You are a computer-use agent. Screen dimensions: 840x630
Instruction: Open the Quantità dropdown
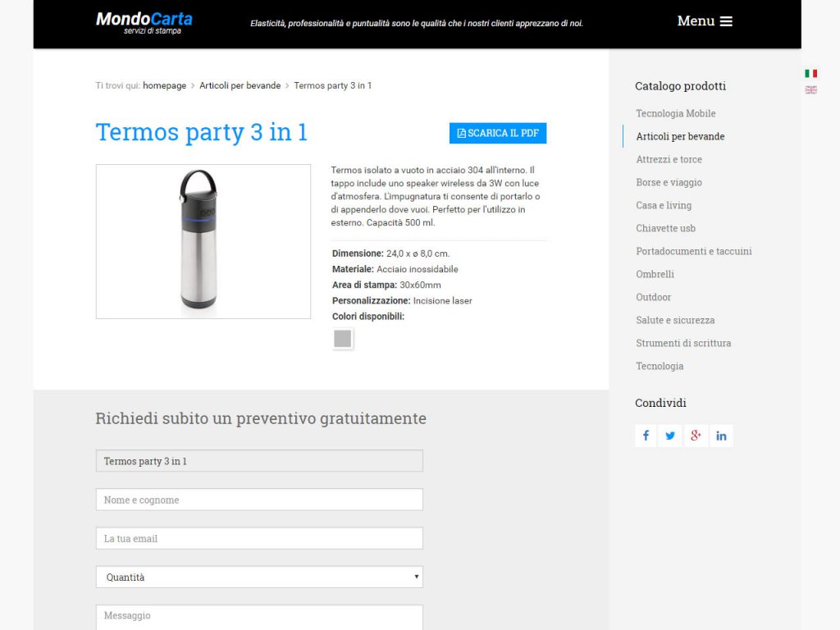point(259,577)
